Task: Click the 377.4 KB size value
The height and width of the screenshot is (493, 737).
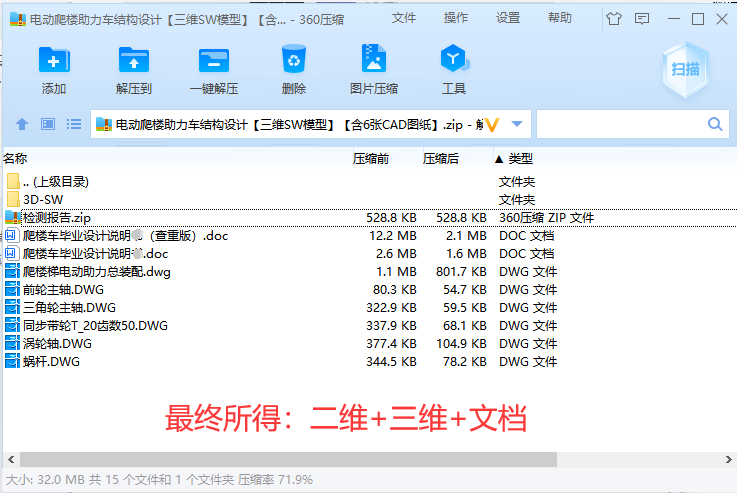Action: click(x=391, y=344)
